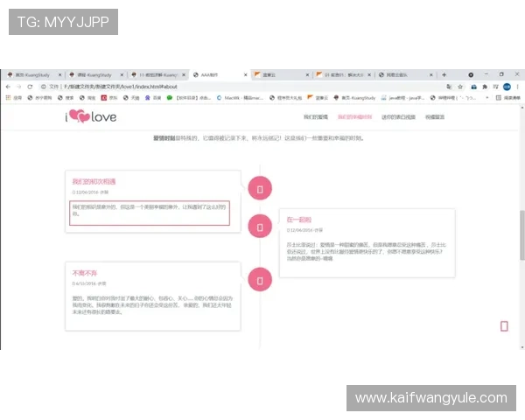Open the Chrome three-dot menu
This screenshot has width=525, height=420.
coord(517,87)
